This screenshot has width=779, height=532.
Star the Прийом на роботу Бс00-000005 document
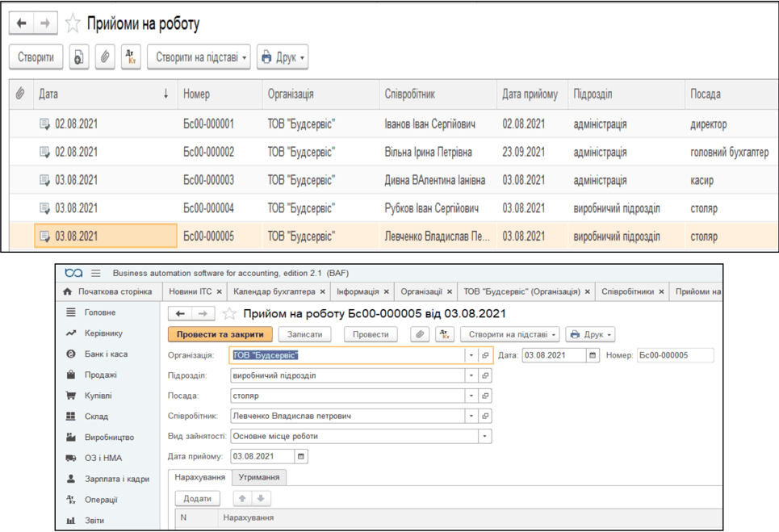(x=229, y=313)
